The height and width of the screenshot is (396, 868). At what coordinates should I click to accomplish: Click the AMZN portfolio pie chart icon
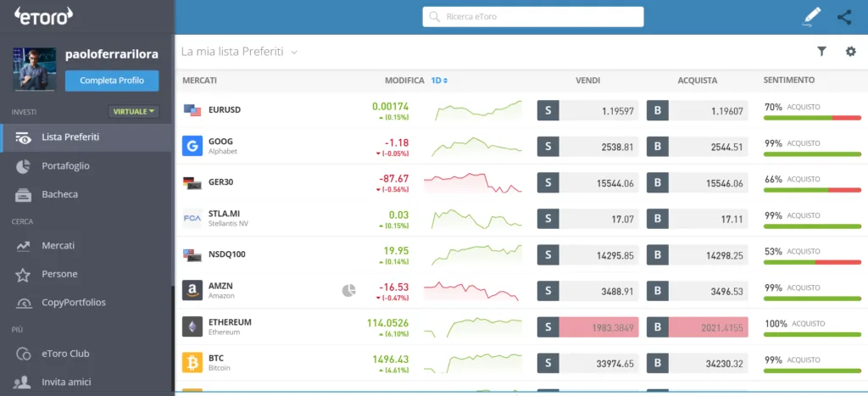click(348, 290)
